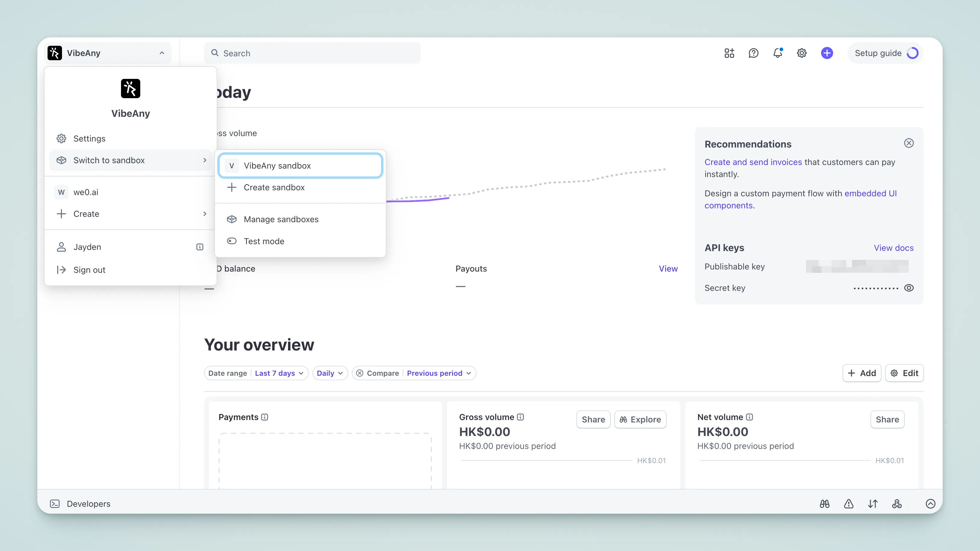Click the Setup guide progress ring
The height and width of the screenshot is (551, 980).
(x=913, y=53)
